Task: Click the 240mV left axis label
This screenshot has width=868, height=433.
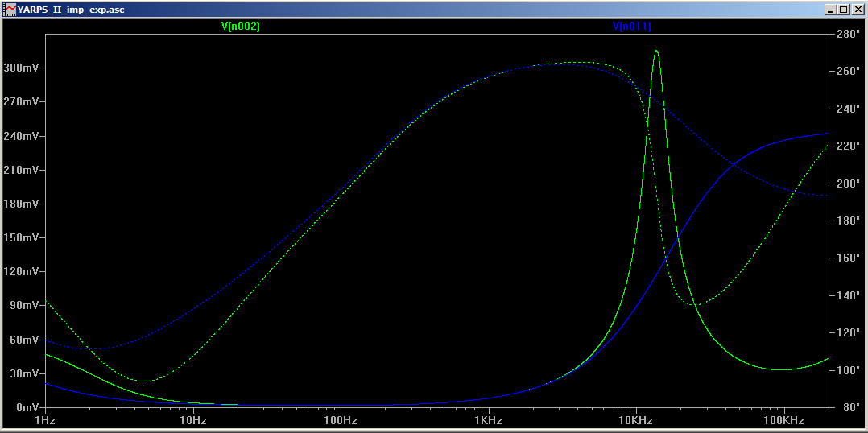Action: 19,136
